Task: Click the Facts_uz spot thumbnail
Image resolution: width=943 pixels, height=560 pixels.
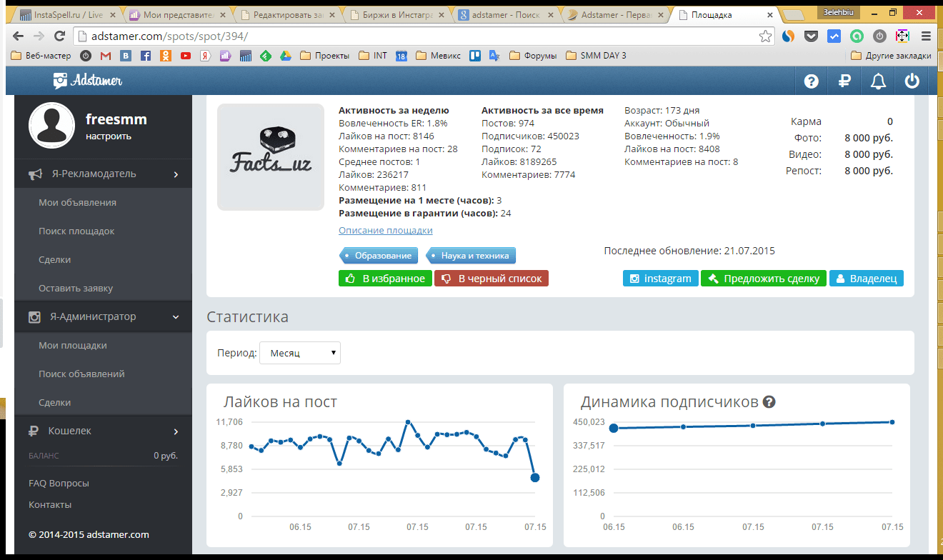Action: (271, 157)
